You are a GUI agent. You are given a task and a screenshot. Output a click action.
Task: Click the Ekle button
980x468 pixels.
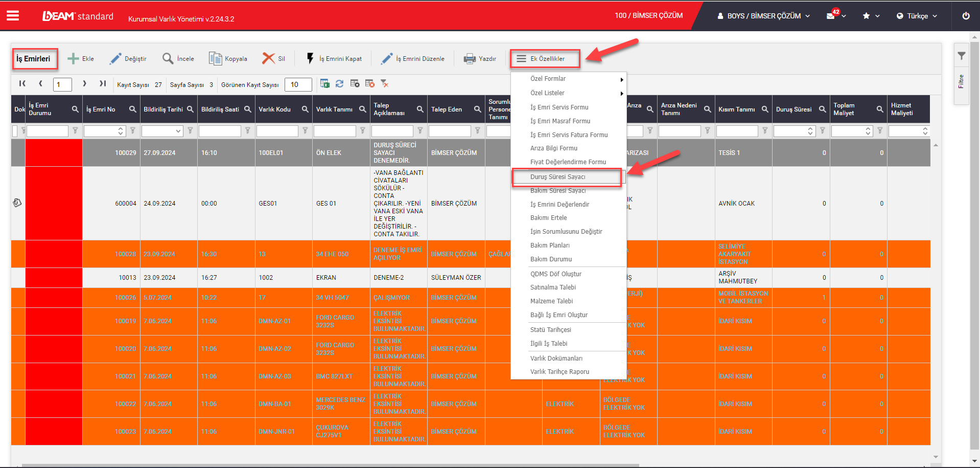click(x=81, y=59)
